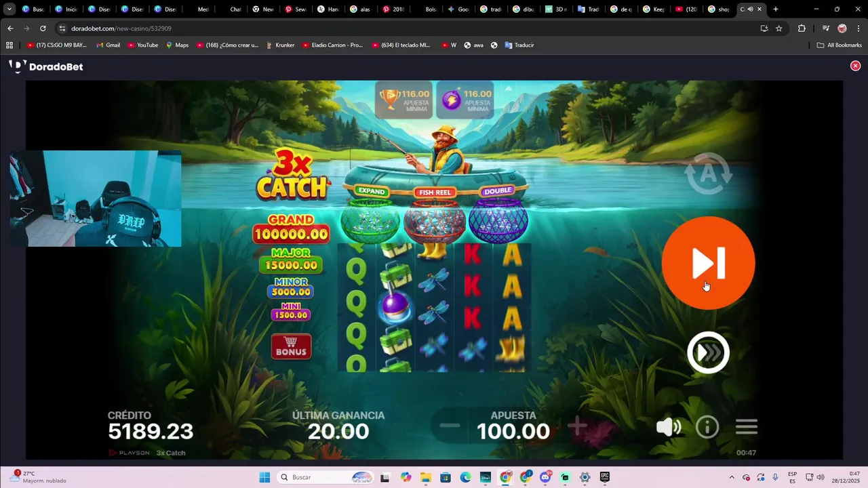Open the red BONUS buy cart button
Viewport: 868px width, 488px height.
tap(292, 346)
